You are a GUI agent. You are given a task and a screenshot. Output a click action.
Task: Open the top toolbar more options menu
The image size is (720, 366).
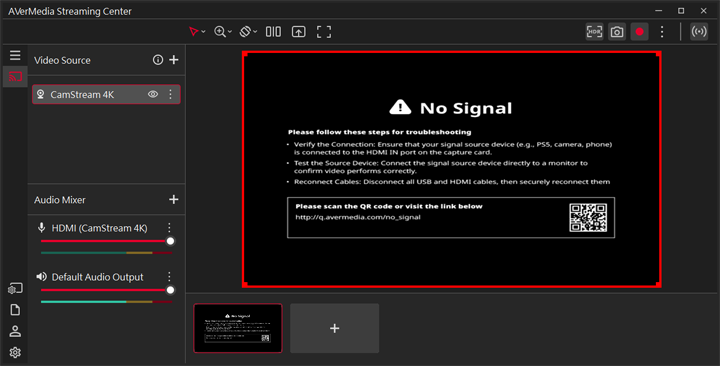tap(662, 32)
